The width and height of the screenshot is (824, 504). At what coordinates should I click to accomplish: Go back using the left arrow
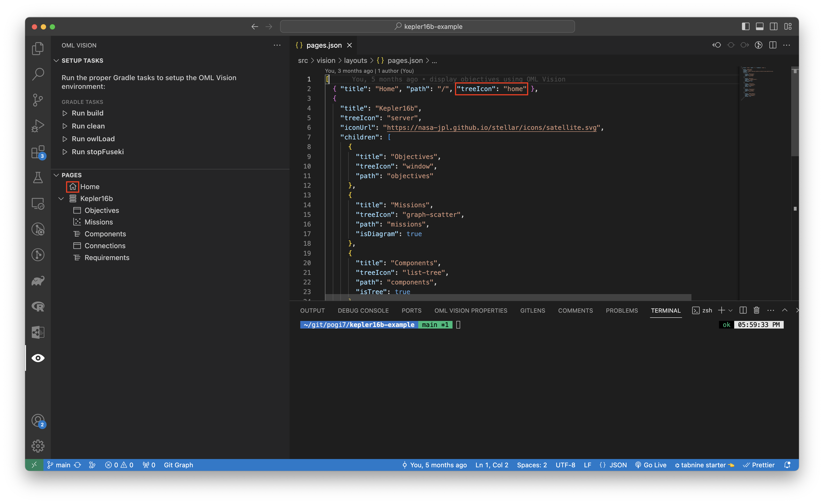pos(255,26)
